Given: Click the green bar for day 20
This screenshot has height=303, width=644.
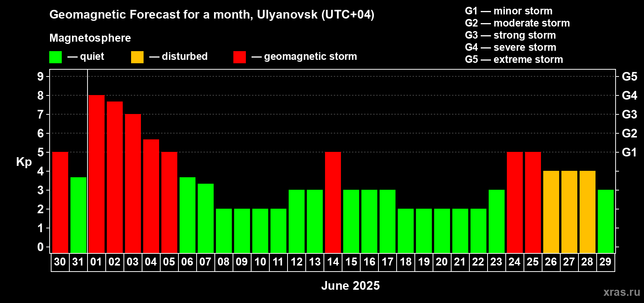Looking at the screenshot, I should tap(442, 231).
